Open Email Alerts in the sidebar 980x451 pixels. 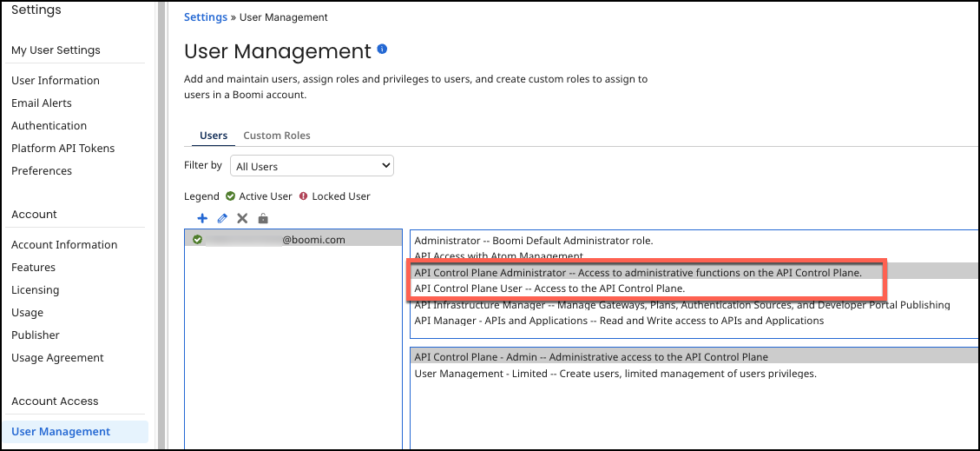pyautogui.click(x=42, y=103)
